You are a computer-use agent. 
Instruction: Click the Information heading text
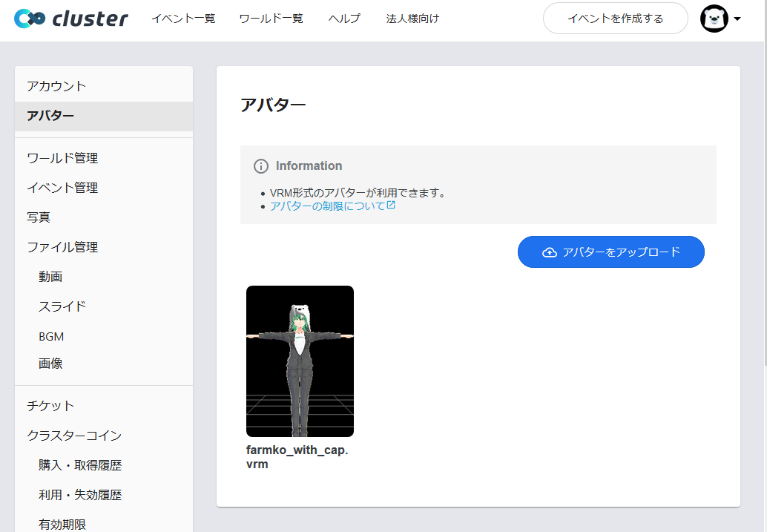tap(309, 166)
